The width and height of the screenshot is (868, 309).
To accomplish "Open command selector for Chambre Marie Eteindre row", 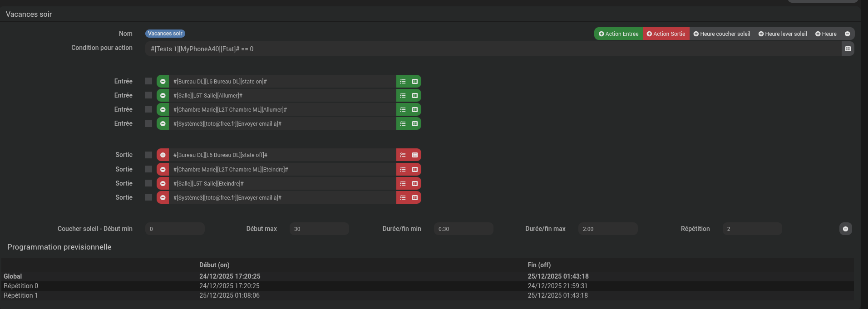I will click(x=415, y=169).
